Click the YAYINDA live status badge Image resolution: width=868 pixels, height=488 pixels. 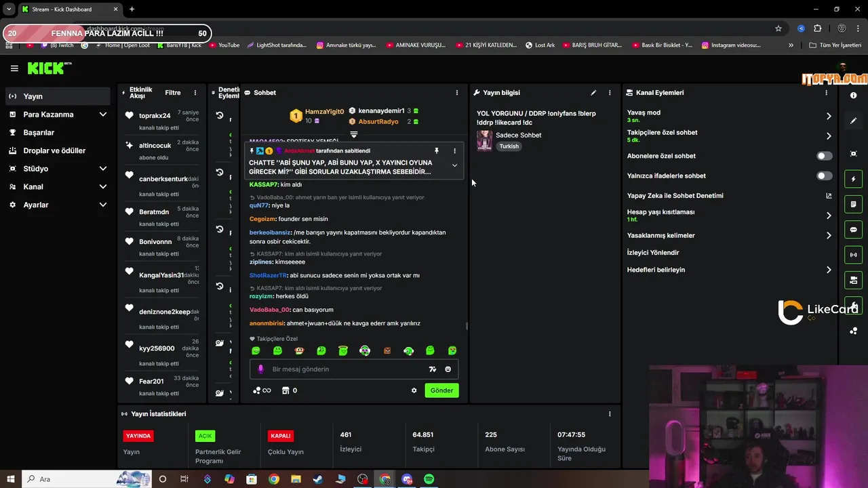point(138,436)
